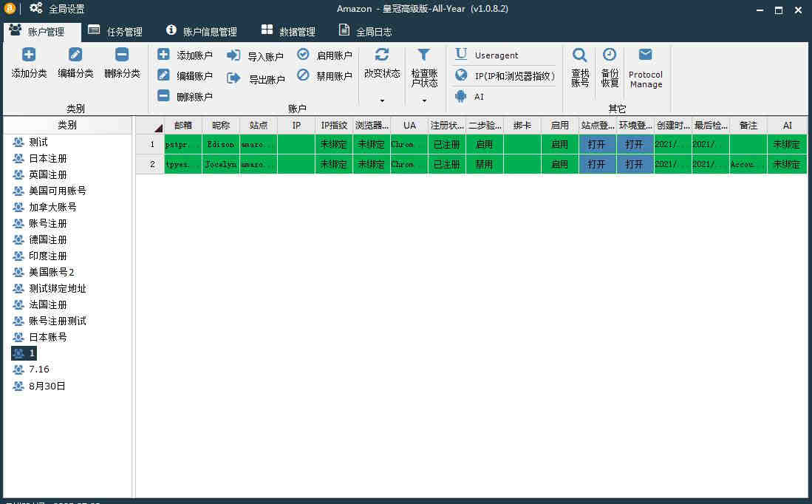Viewport: 812px width, 504px height.
Task: Click 打开 under 环境登录 for row 2
Action: click(x=635, y=164)
